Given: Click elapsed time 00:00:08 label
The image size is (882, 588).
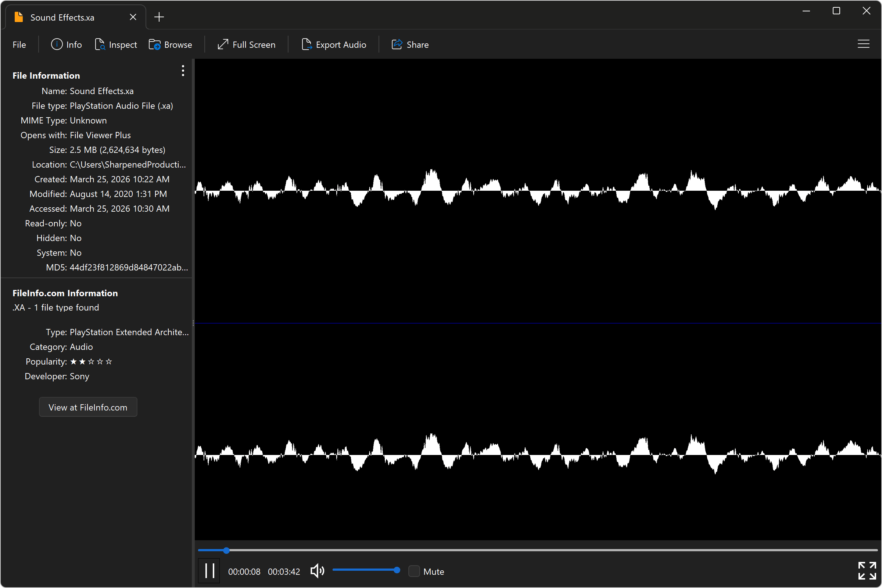Looking at the screenshot, I should coord(244,571).
